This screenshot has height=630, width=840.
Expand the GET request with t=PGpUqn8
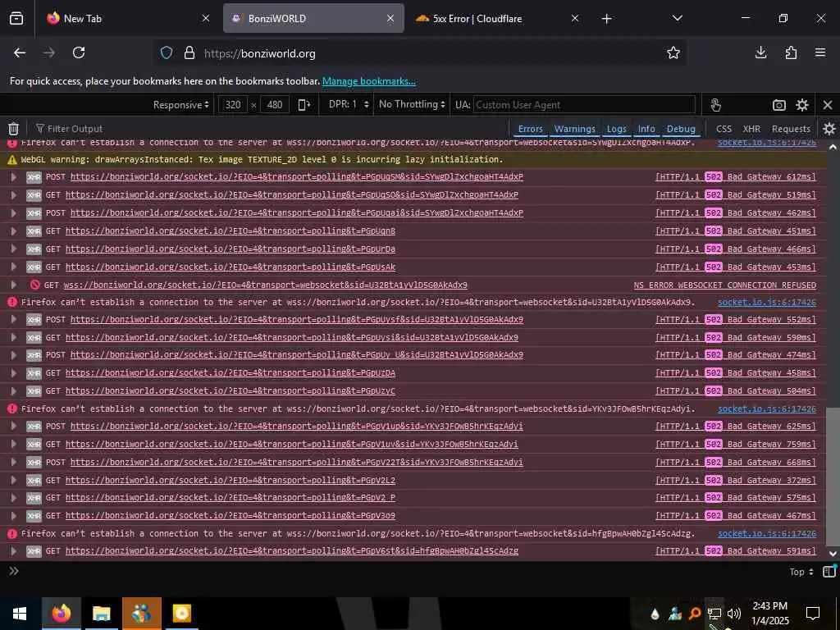[14, 231]
